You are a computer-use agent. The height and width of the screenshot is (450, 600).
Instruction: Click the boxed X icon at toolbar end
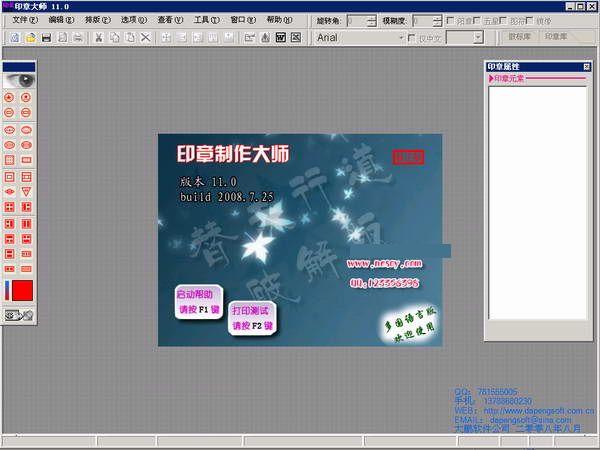pos(296,38)
